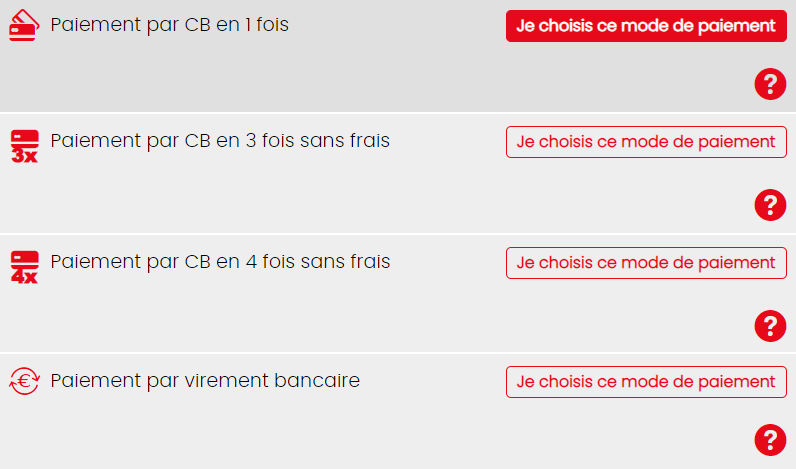The width and height of the screenshot is (796, 469).
Task: Click the 3x card installment icon
Action: pos(24,146)
